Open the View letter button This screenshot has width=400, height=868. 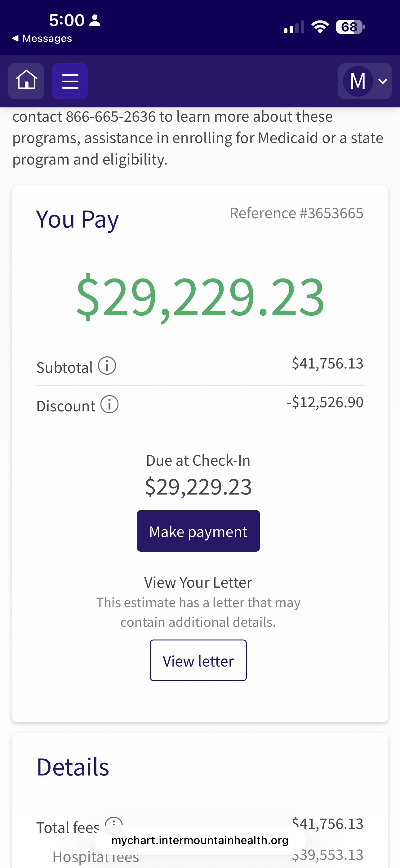click(x=198, y=660)
